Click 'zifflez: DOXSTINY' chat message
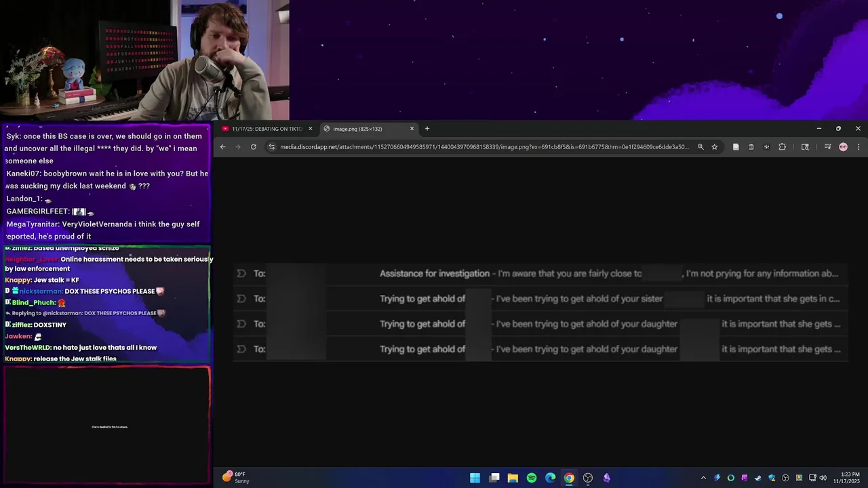Screen dimensions: 868x488 [36, 325]
